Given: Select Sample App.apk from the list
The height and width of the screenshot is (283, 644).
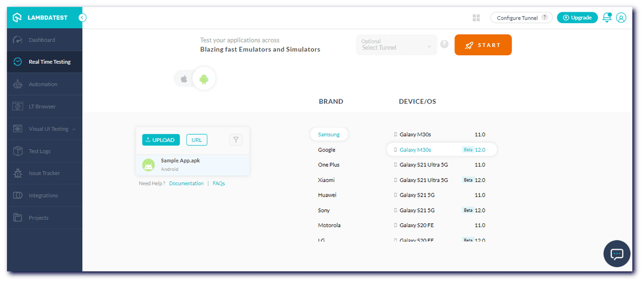Looking at the screenshot, I should point(193,165).
